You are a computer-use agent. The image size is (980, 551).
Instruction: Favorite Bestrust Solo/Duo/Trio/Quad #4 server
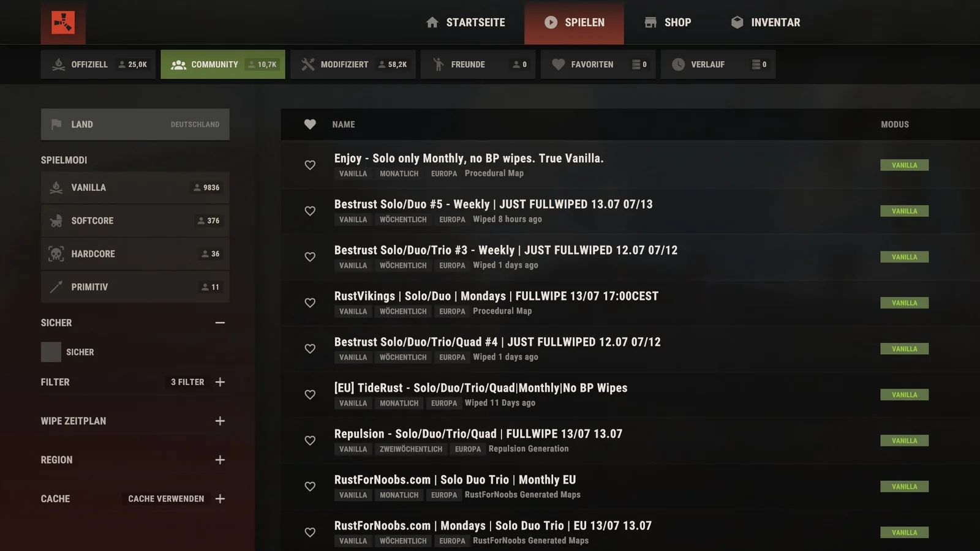(310, 349)
